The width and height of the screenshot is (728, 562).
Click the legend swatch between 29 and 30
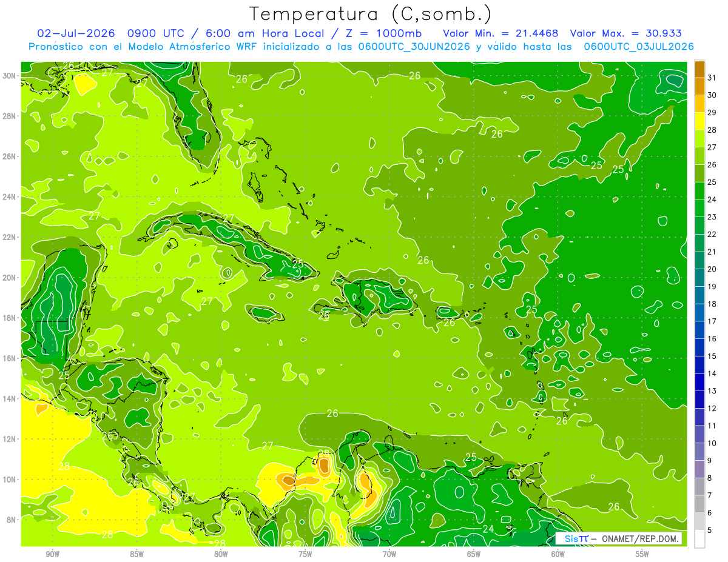coord(699,103)
